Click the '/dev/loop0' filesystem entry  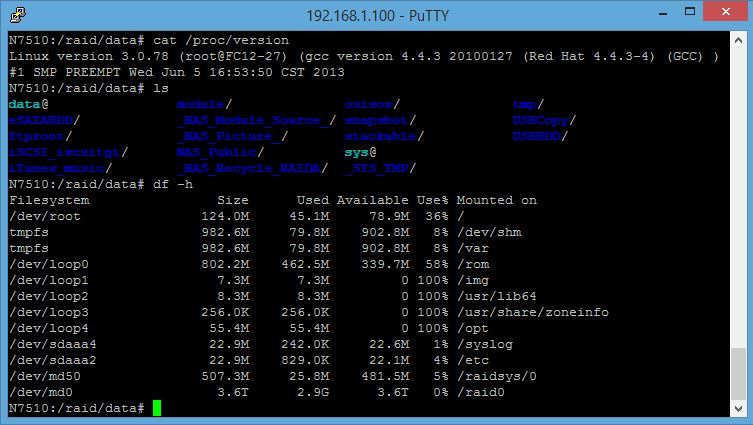coord(49,265)
